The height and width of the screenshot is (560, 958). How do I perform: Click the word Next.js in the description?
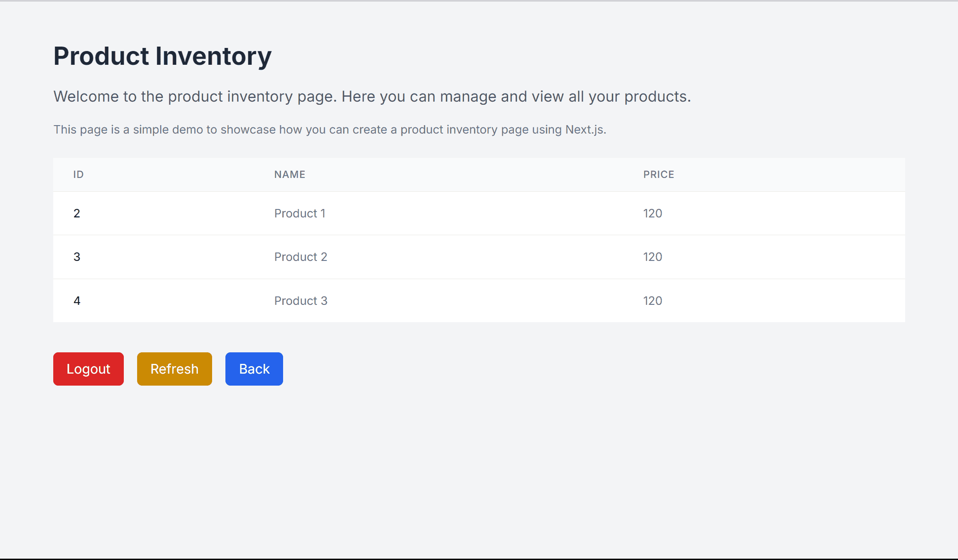click(585, 130)
